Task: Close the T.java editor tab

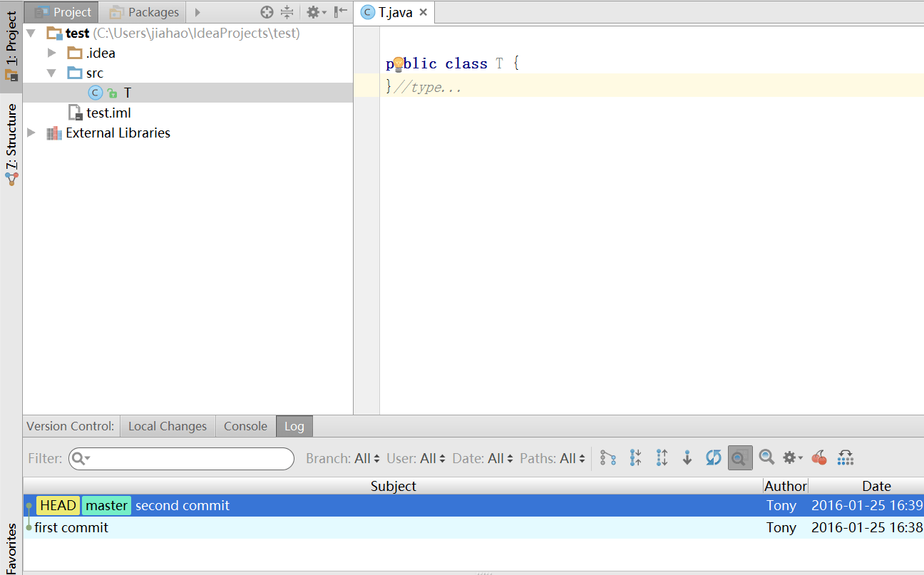Action: [423, 12]
